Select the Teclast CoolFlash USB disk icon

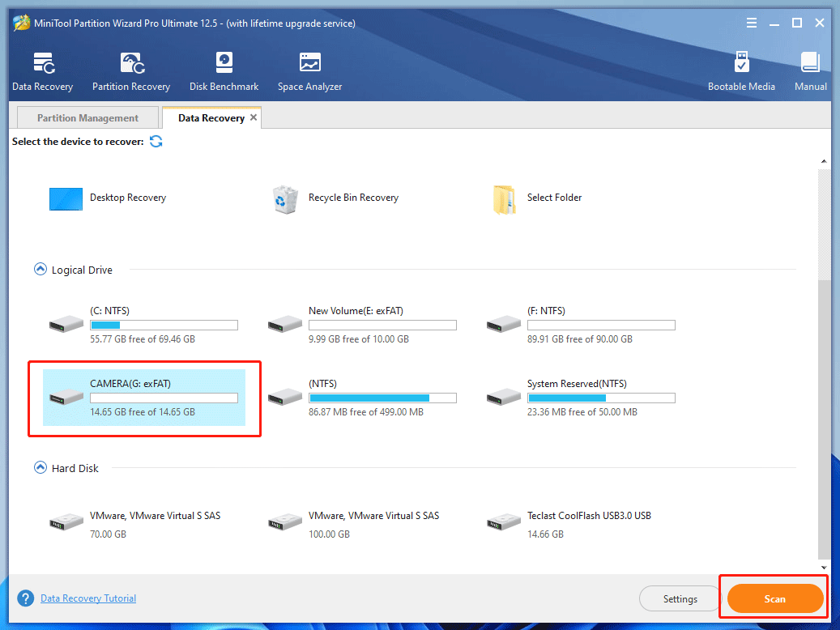coord(504,521)
